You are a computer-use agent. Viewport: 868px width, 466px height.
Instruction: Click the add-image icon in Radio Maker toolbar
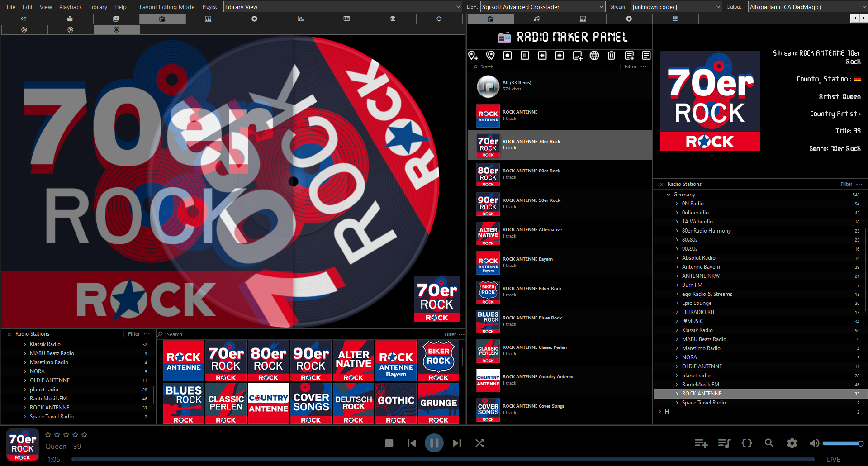click(577, 55)
